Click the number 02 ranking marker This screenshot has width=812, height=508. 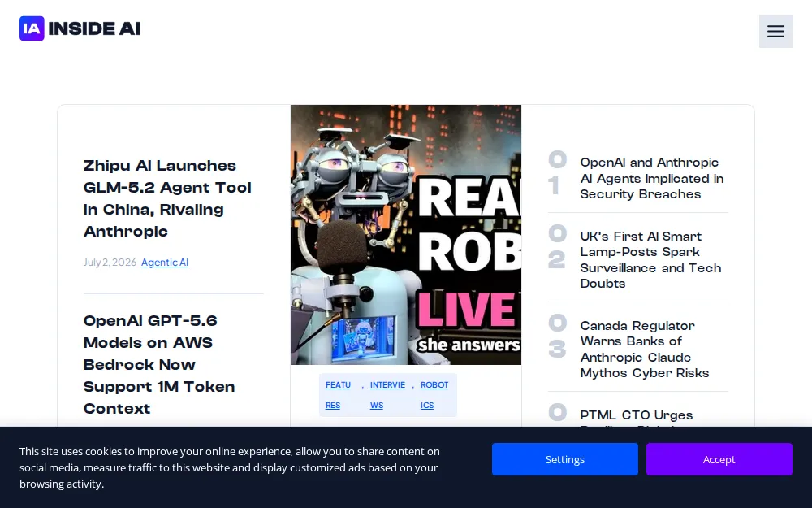coord(557,247)
